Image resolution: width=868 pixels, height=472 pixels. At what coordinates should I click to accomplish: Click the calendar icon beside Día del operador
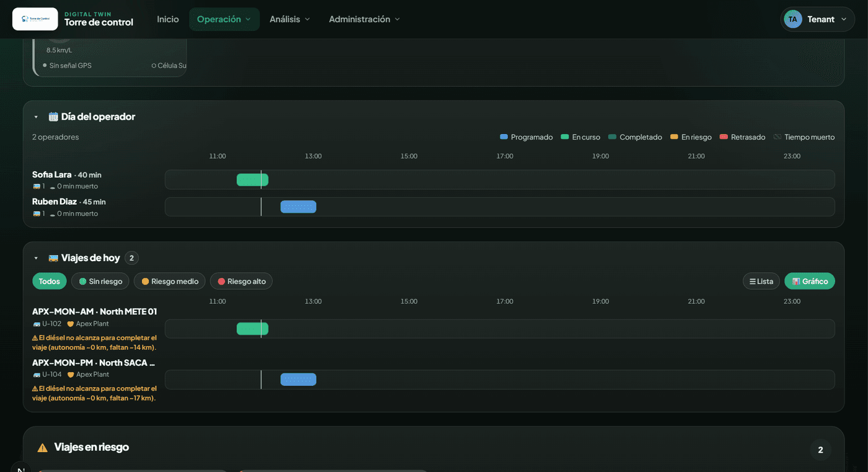pos(53,117)
